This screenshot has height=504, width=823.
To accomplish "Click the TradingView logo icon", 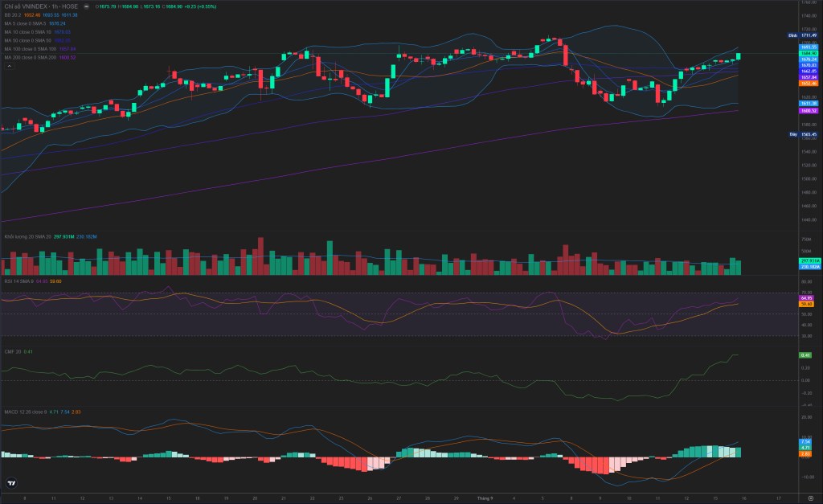I will click(11, 483).
